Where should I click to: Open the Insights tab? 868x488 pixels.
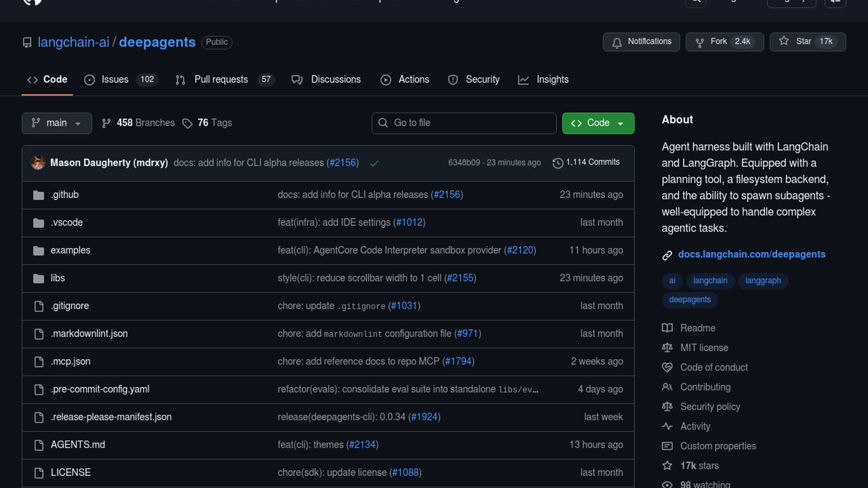pyautogui.click(x=552, y=80)
